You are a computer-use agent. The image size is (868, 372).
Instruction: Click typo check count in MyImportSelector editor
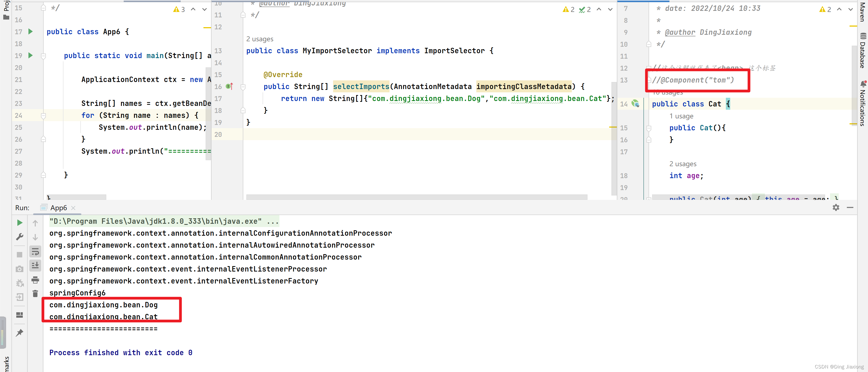click(x=585, y=10)
